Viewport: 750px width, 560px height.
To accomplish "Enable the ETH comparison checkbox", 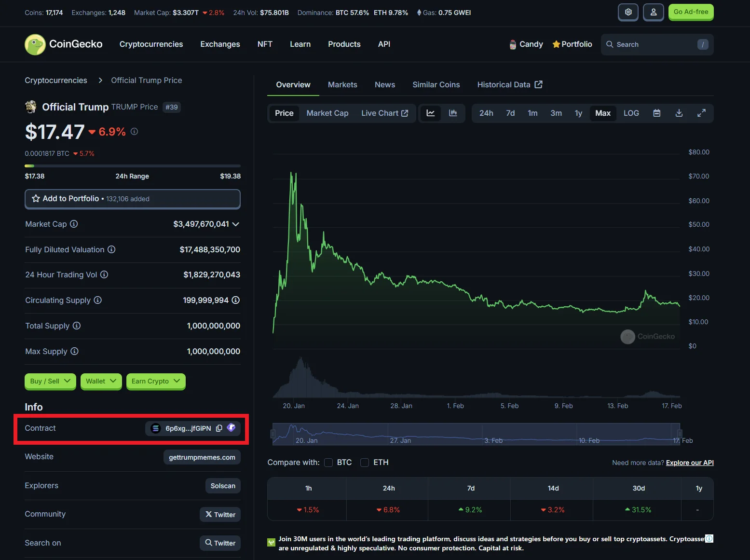I will click(x=365, y=462).
